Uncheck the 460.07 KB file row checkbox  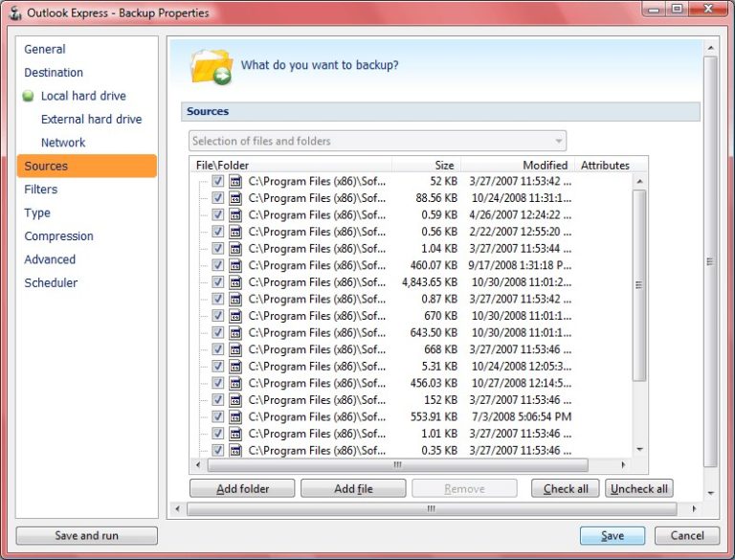pyautogui.click(x=217, y=265)
